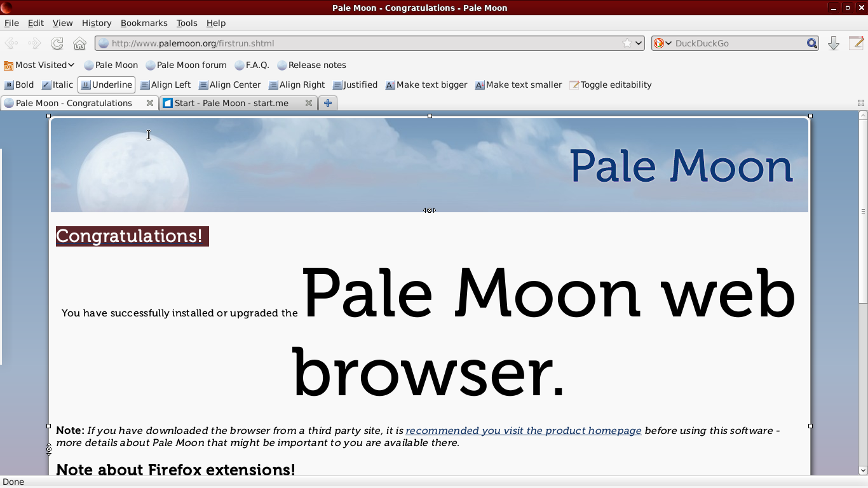Click the Note about Firefox extensions! heading
Viewport: 868px width, 488px height.
[175, 470]
